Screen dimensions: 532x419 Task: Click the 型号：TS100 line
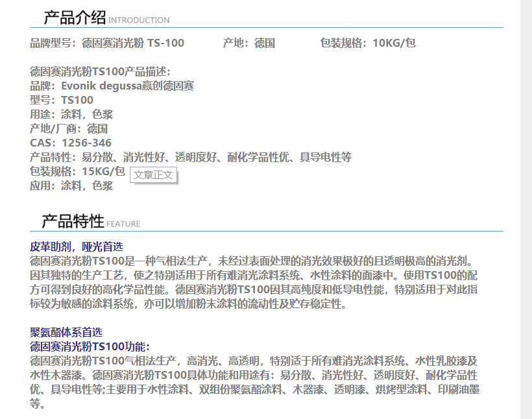click(62, 100)
